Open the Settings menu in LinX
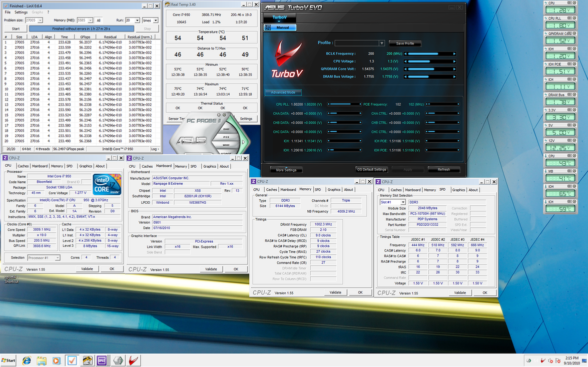The height and width of the screenshot is (367, 588). click(21, 12)
